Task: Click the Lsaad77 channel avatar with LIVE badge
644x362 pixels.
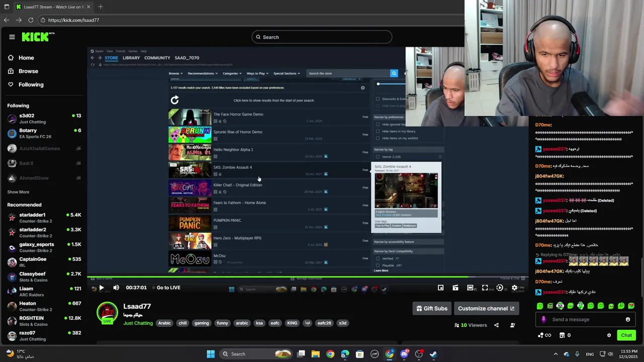Action: tap(107, 313)
